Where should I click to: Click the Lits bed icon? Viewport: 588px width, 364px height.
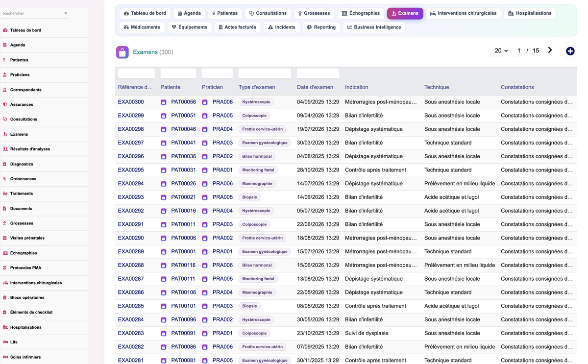tap(5, 342)
